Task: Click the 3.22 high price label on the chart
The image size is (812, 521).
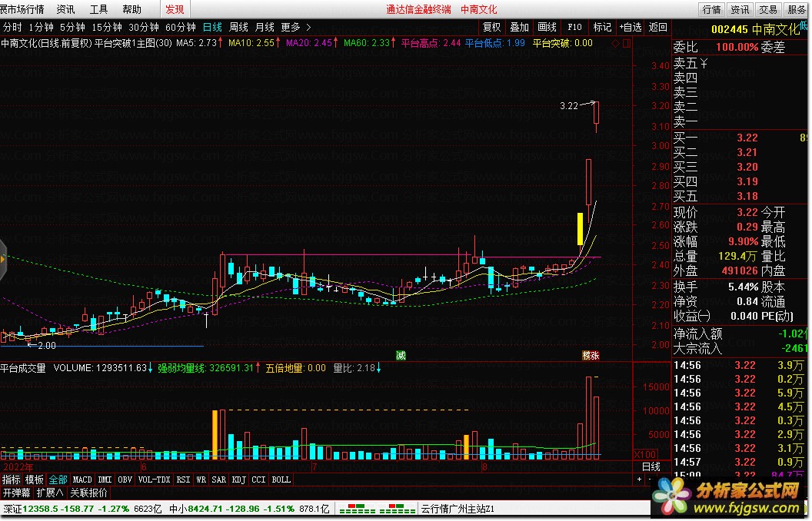Action: point(568,106)
